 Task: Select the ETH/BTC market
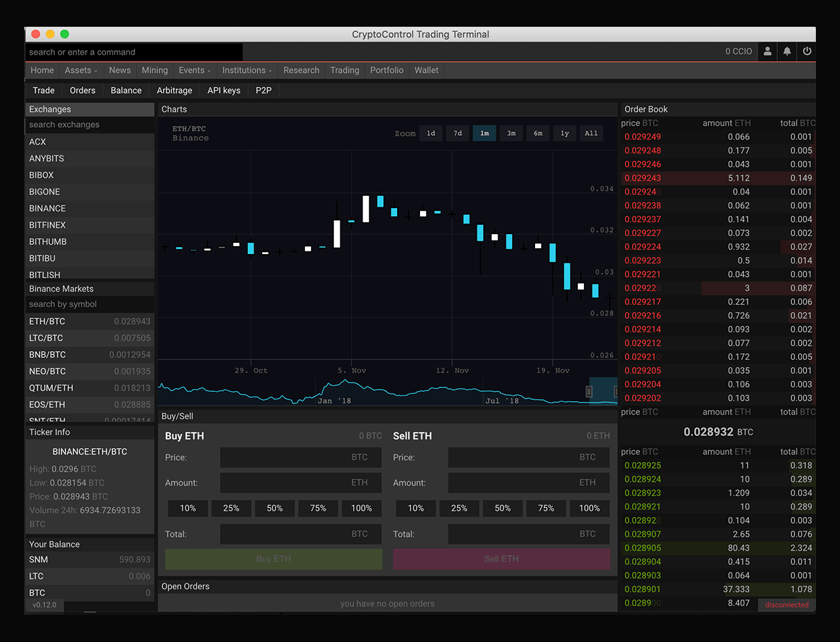click(x=90, y=322)
